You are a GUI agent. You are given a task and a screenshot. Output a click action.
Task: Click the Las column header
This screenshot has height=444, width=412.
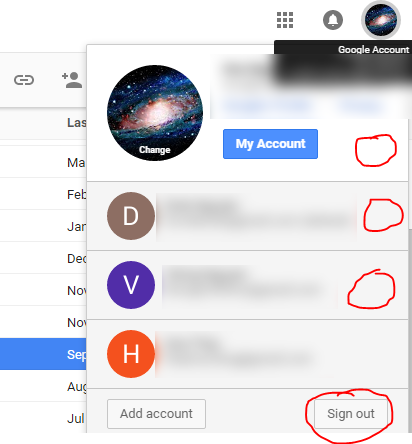point(77,123)
